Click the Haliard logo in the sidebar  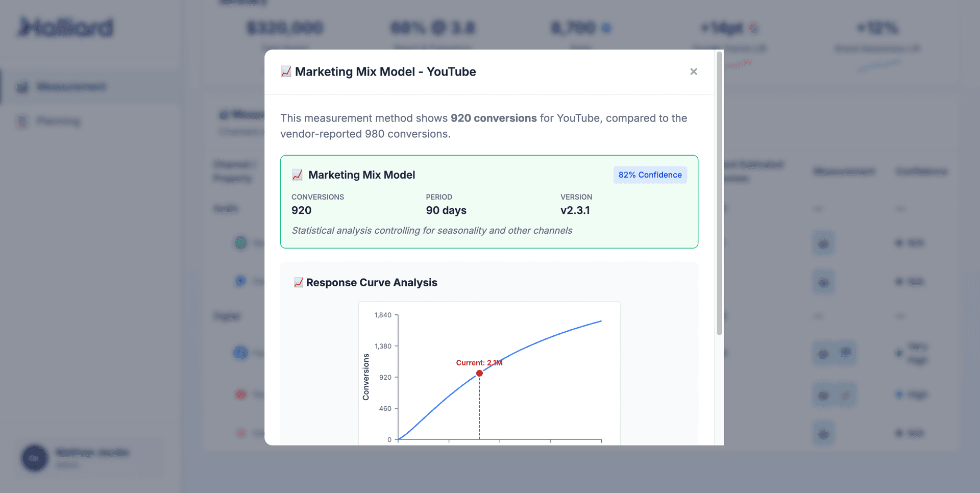click(x=66, y=28)
